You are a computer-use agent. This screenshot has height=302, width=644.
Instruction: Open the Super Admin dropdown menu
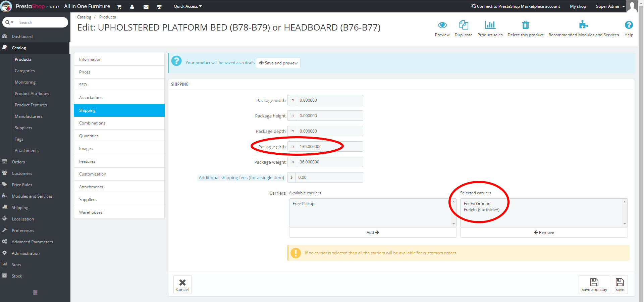click(610, 6)
